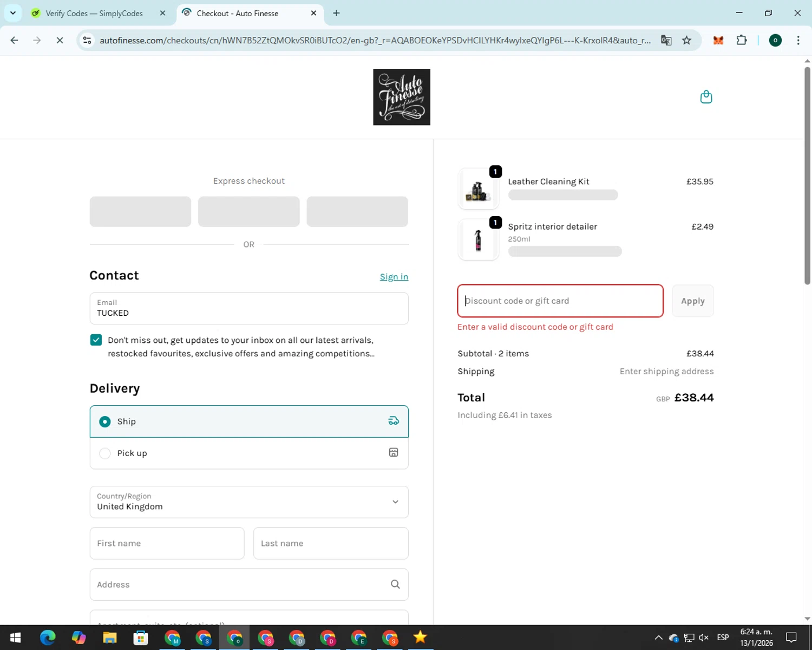The height and width of the screenshot is (650, 812).
Task: Click the Leather Cleaning Kit thumbnail
Action: [x=478, y=188]
